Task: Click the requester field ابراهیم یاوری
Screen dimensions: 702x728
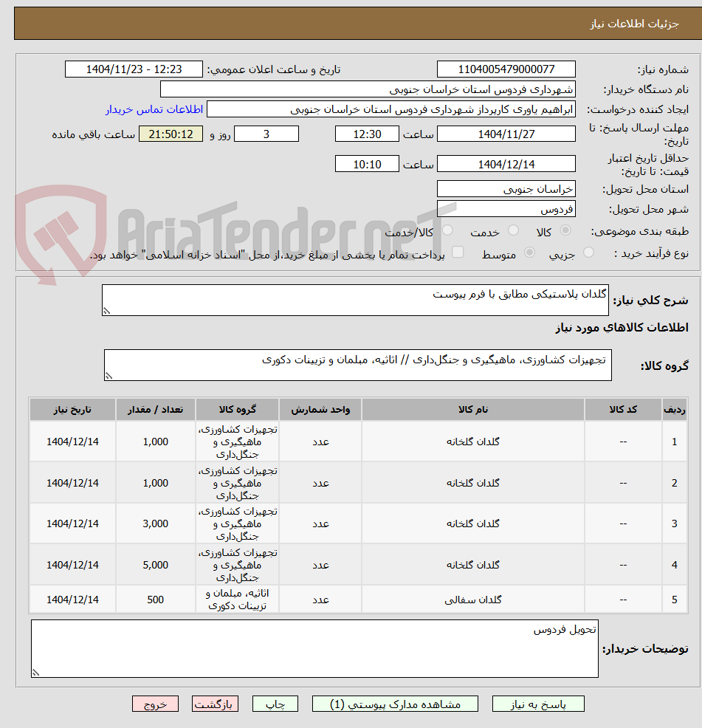Action: click(391, 109)
